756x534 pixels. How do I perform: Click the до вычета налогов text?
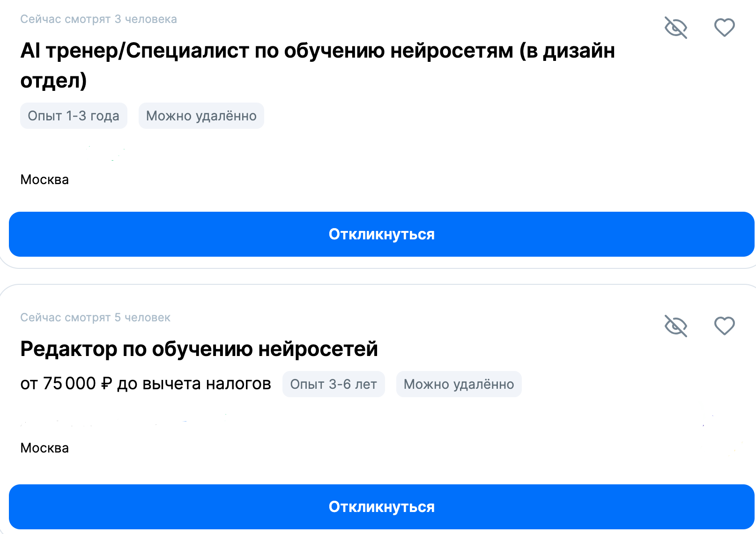194,384
